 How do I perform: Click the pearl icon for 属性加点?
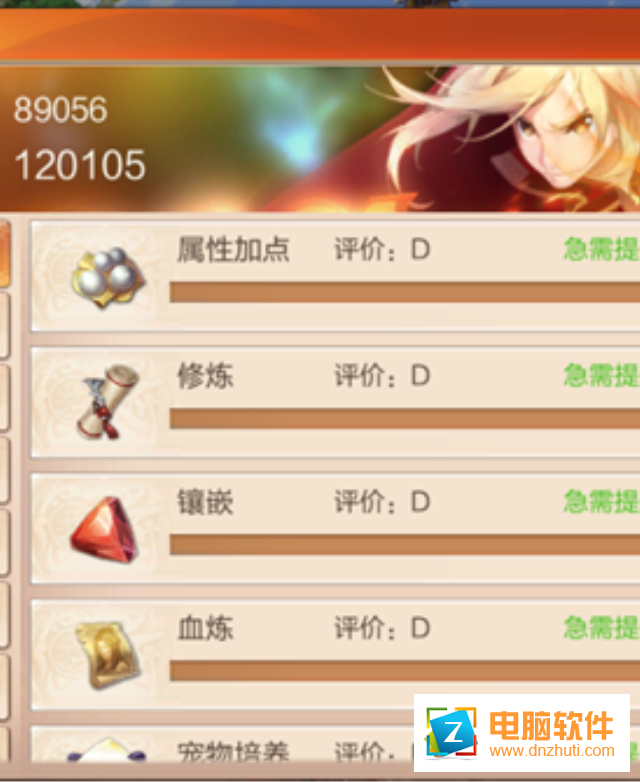pyautogui.click(x=109, y=277)
